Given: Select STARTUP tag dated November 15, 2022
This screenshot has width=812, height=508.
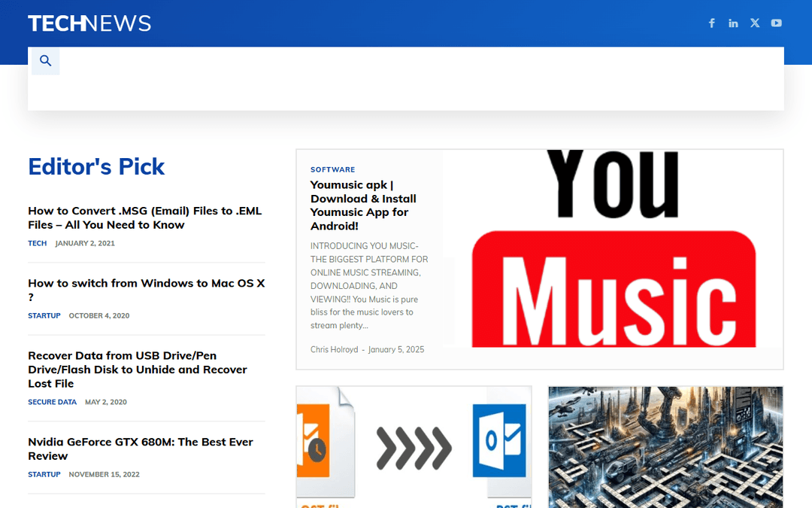Looking at the screenshot, I should pyautogui.click(x=44, y=474).
